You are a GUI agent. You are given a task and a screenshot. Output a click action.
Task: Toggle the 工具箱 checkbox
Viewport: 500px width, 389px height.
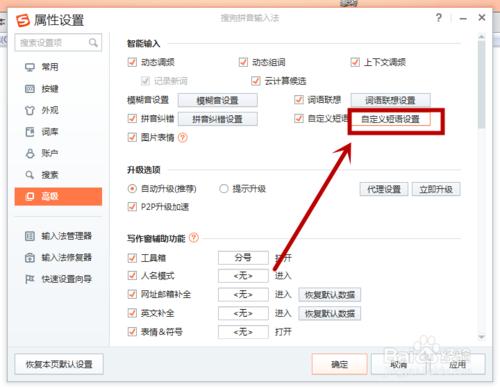pos(132,258)
